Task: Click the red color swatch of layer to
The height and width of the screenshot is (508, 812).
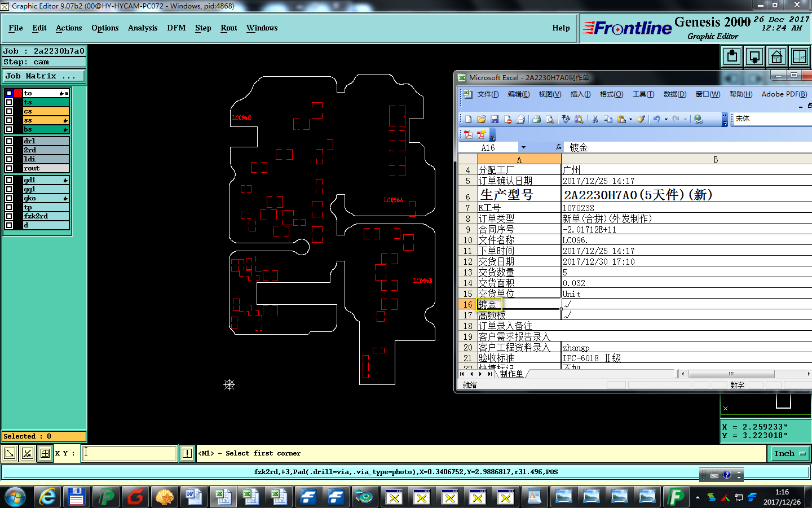Action: pyautogui.click(x=18, y=93)
